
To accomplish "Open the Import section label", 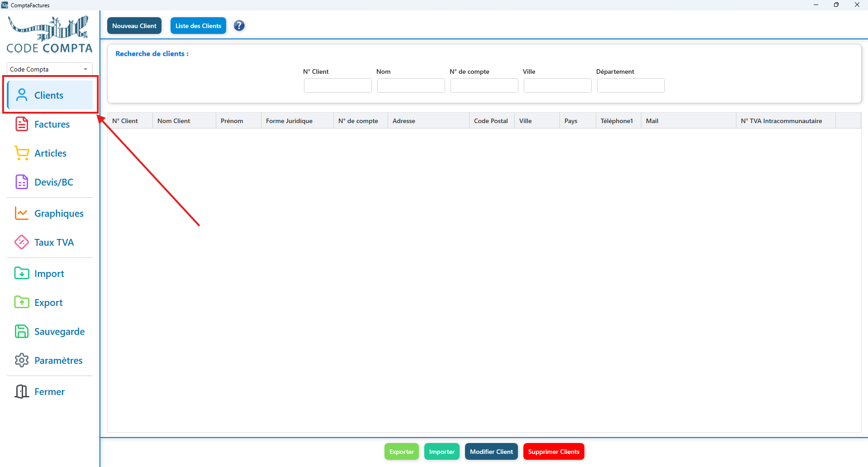I will (49, 273).
